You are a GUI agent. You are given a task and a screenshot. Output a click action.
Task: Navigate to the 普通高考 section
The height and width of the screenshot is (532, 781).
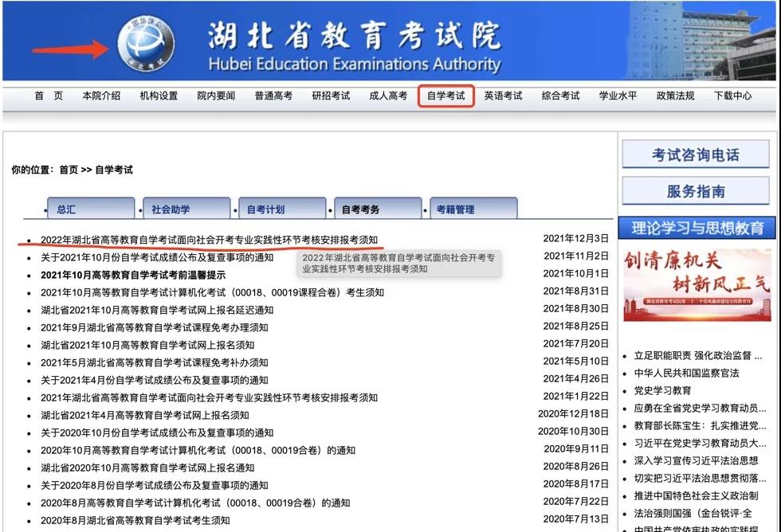(273, 96)
